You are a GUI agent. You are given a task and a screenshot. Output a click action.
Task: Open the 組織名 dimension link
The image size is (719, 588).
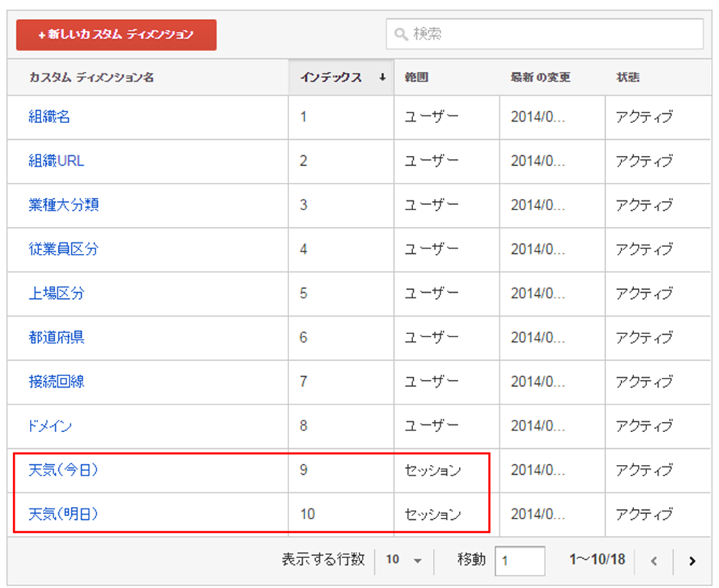pos(49,117)
